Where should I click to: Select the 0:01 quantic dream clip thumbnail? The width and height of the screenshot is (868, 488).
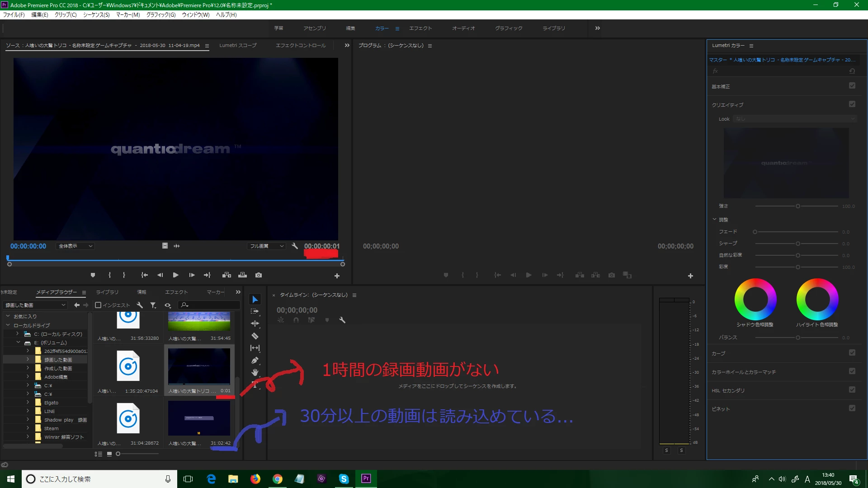click(x=199, y=366)
